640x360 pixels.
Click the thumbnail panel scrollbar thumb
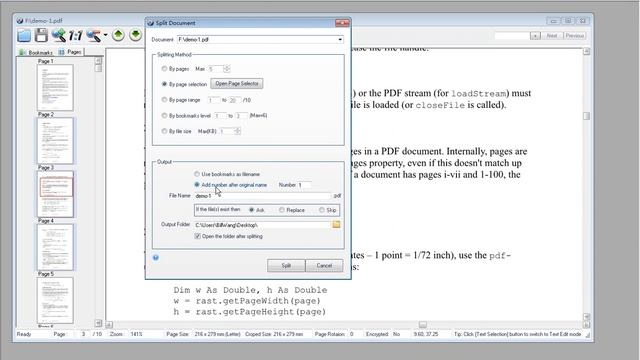tap(98, 68)
